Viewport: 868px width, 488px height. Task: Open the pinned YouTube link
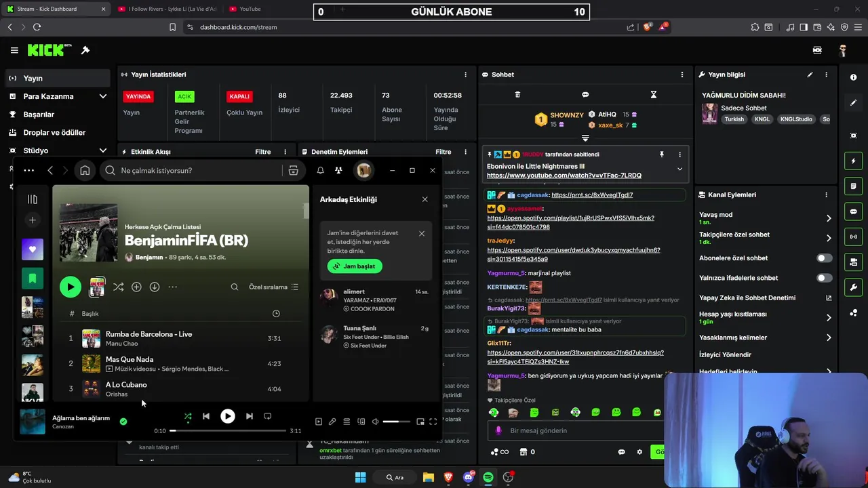point(564,176)
